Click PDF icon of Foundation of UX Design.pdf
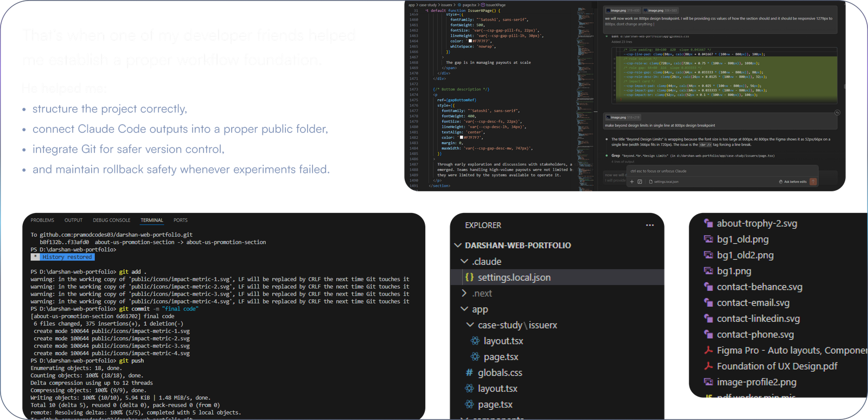This screenshot has height=420, width=868. tap(708, 366)
